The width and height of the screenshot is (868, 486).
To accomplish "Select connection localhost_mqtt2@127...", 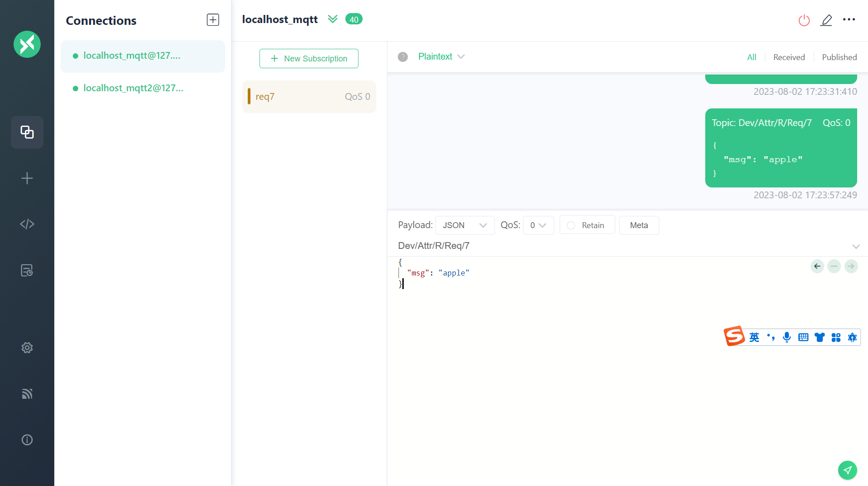I will [133, 88].
